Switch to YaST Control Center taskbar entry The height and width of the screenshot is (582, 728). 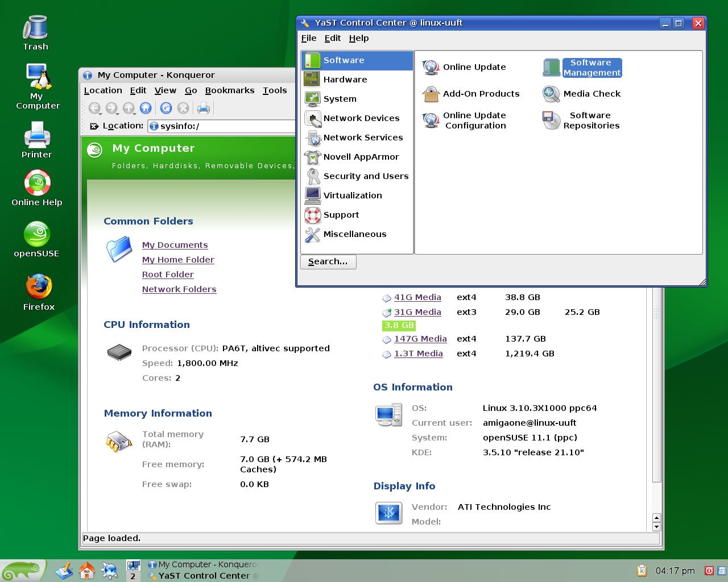[202, 576]
